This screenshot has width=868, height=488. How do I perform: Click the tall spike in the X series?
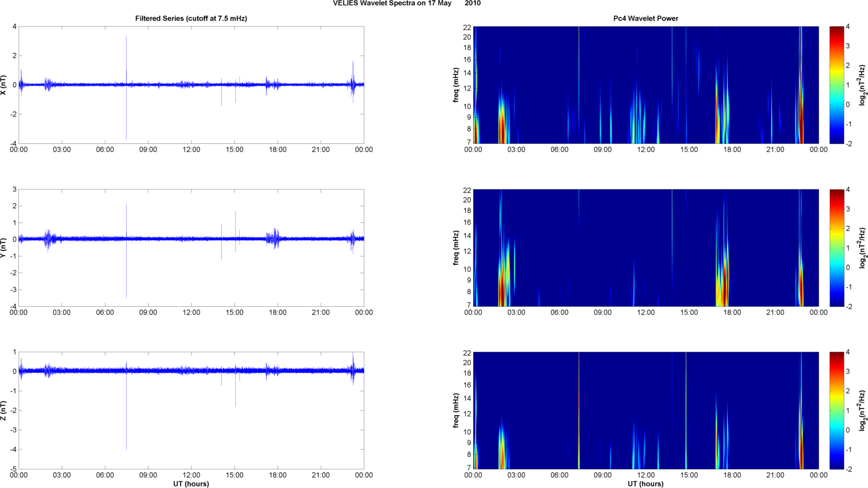[126, 57]
